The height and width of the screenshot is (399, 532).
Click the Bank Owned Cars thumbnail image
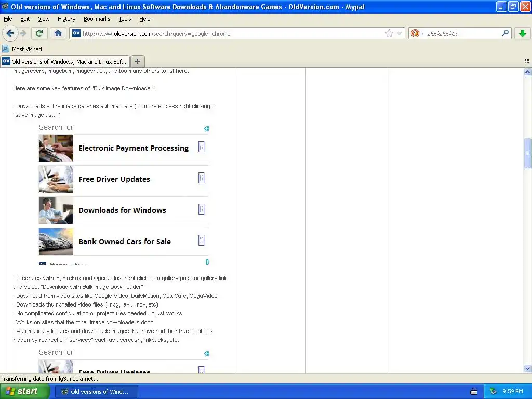pyautogui.click(x=56, y=242)
